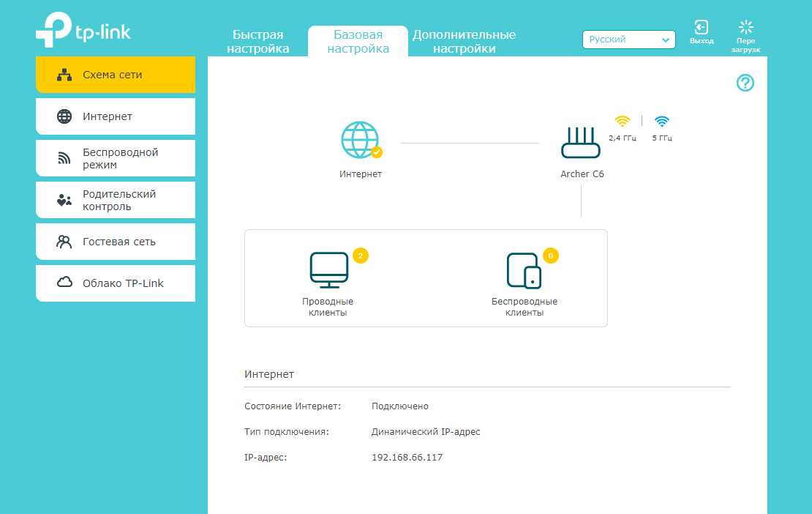Open Родительский контроль settings

[116, 200]
